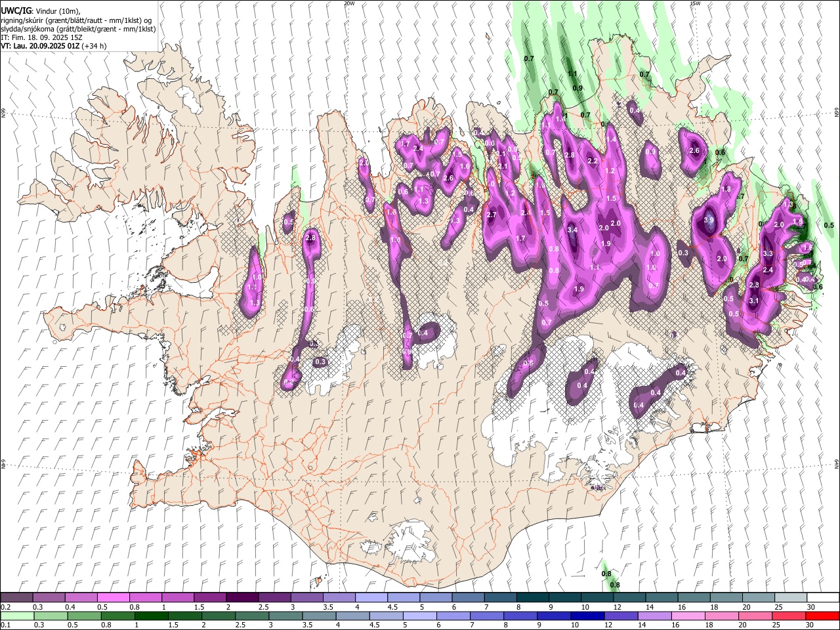Click the '64N' latitude label on right edge
Viewport: 840px width, 630px height.
[x=836, y=463]
